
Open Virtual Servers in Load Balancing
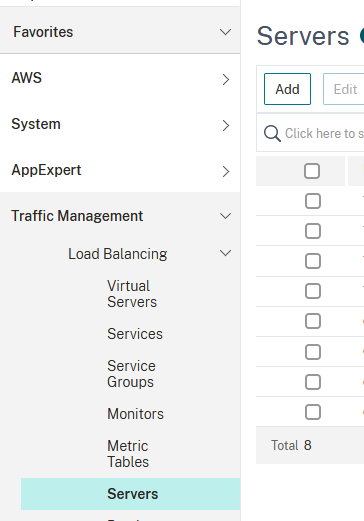132,294
